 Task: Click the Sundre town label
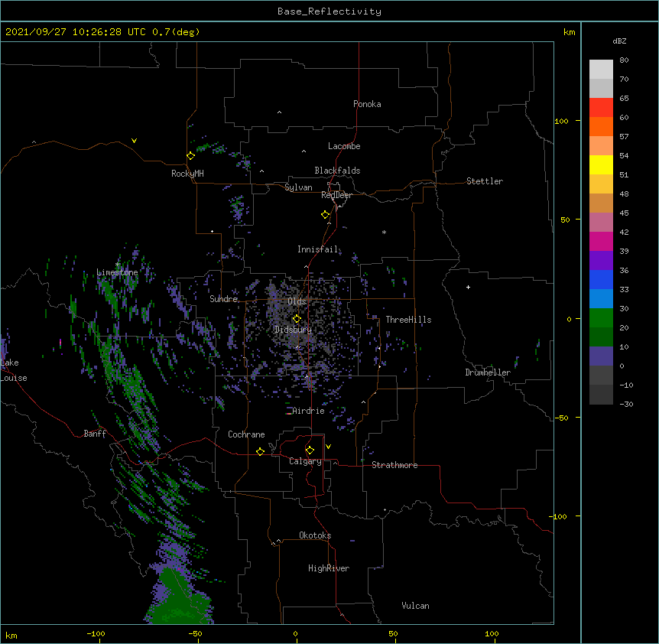(x=223, y=299)
